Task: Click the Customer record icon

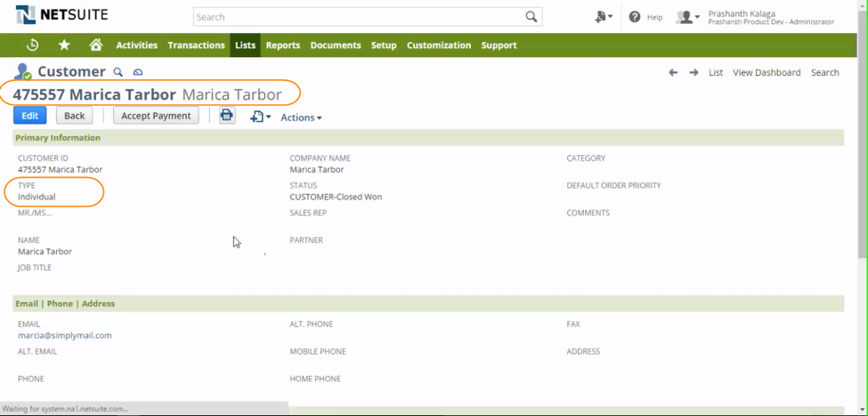Action: (x=22, y=71)
